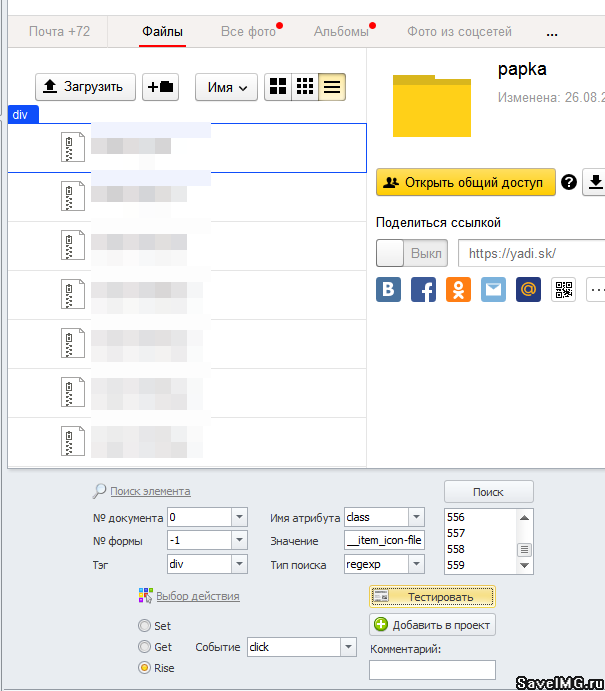605x691 pixels.
Task: Share link via Facebook icon
Action: (424, 290)
